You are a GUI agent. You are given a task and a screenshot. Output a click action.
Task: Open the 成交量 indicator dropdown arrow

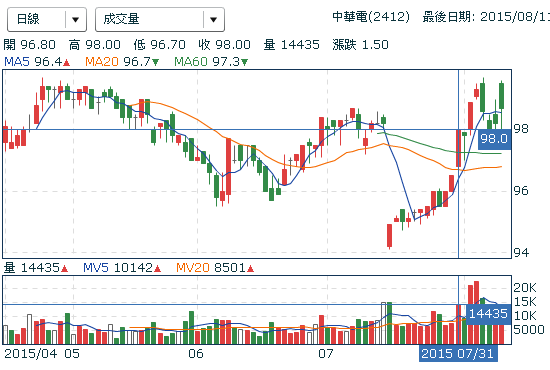pyautogui.click(x=213, y=19)
